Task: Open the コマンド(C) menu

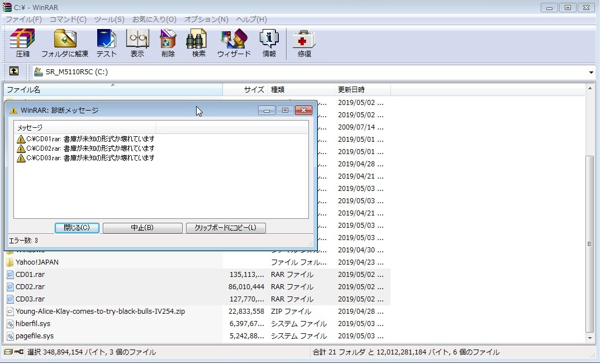Action: click(x=68, y=19)
